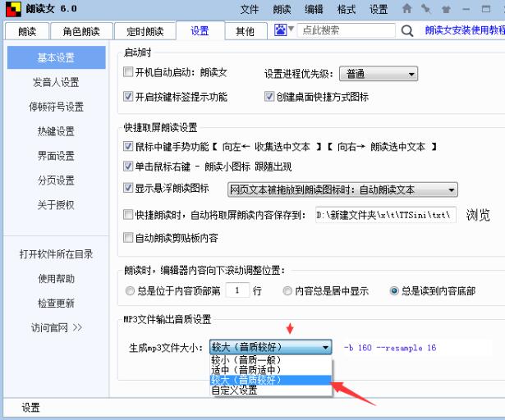Open 界面设置 in sidebar

(56, 156)
